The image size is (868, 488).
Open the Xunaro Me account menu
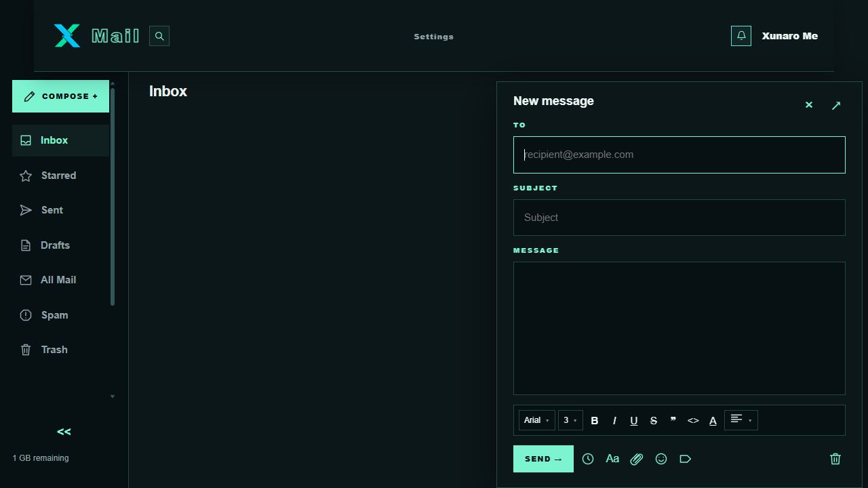pos(789,36)
